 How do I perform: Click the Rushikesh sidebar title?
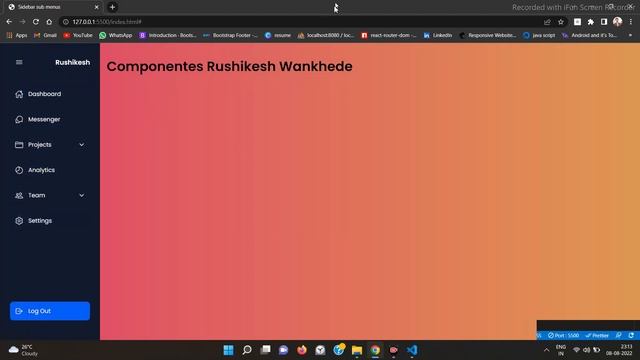pyautogui.click(x=73, y=62)
